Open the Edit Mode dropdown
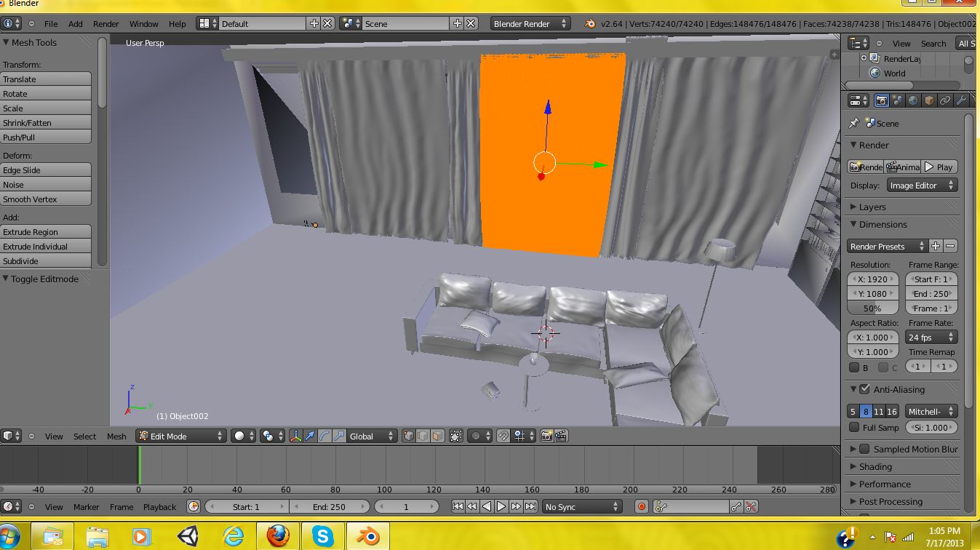This screenshot has height=550, width=980. (180, 436)
